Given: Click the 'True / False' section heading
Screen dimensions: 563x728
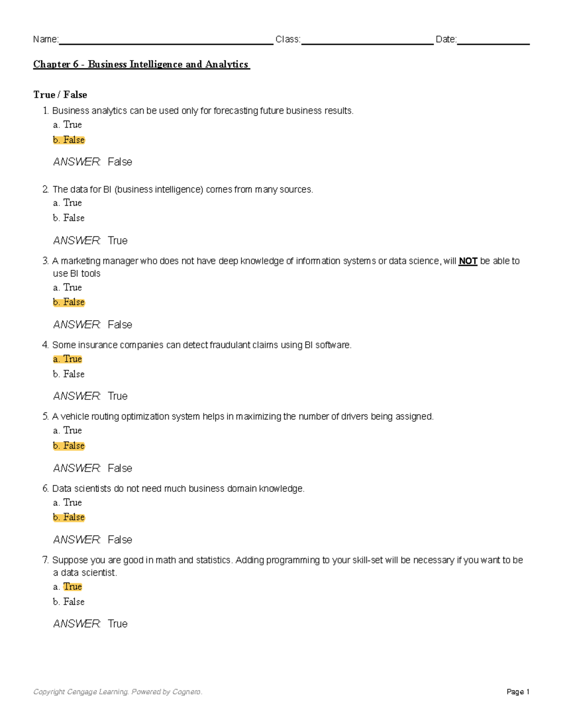Looking at the screenshot, I should [60, 95].
